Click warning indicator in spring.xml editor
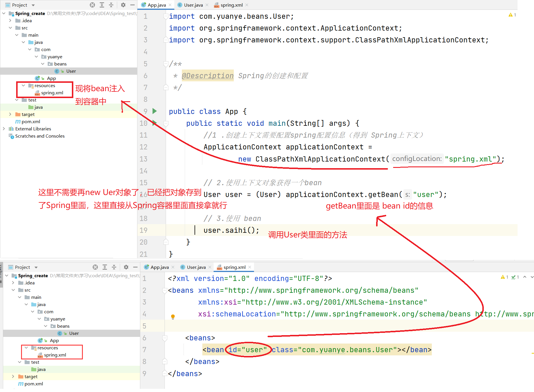534x392 pixels. pos(504,277)
